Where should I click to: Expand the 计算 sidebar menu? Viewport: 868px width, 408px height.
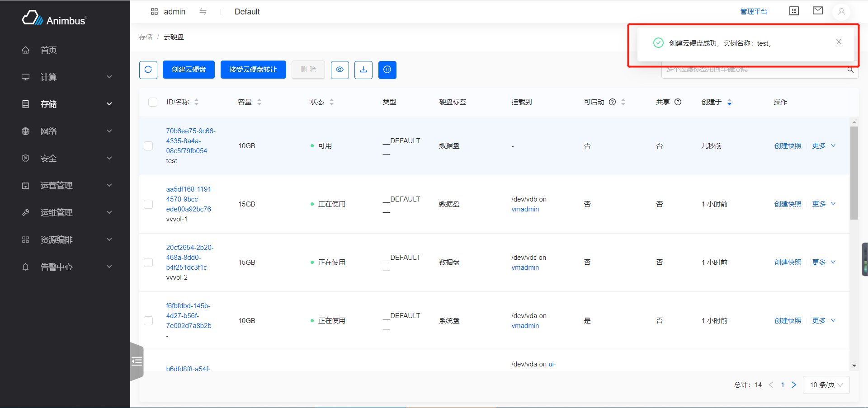point(67,77)
